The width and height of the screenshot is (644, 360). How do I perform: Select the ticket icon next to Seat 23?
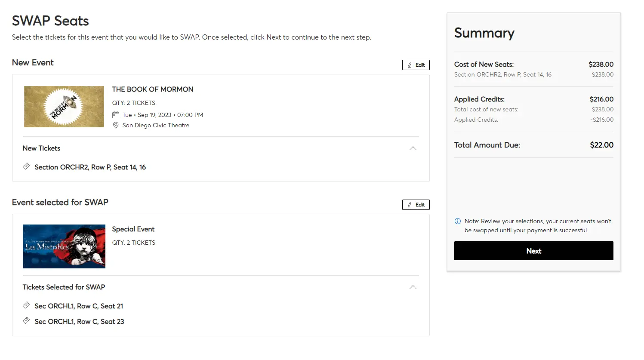tap(26, 321)
